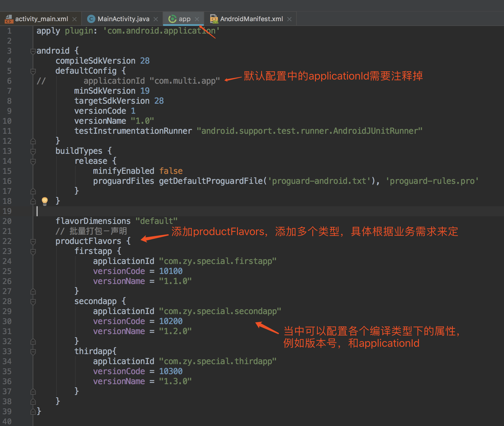The image size is (504, 426).
Task: Click versionCode value 10300
Action: pos(171,371)
